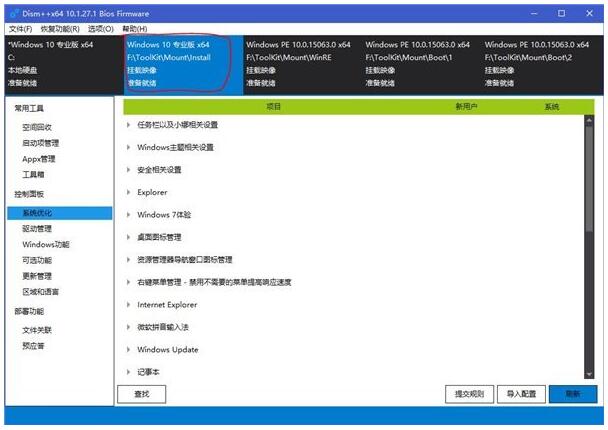
Task: Open 驱动管理 in the sidebar
Action: tap(37, 229)
